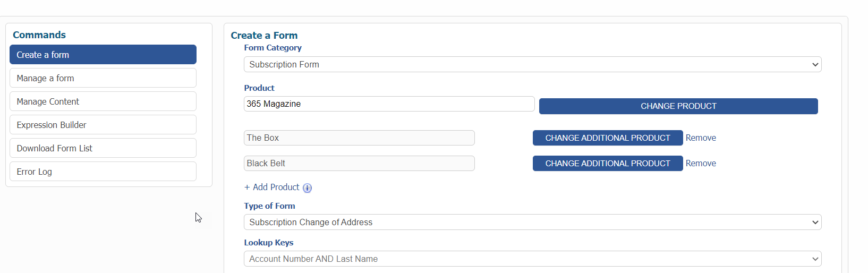Select Create a form command
Image resolution: width=868 pixels, height=273 pixels.
click(103, 55)
